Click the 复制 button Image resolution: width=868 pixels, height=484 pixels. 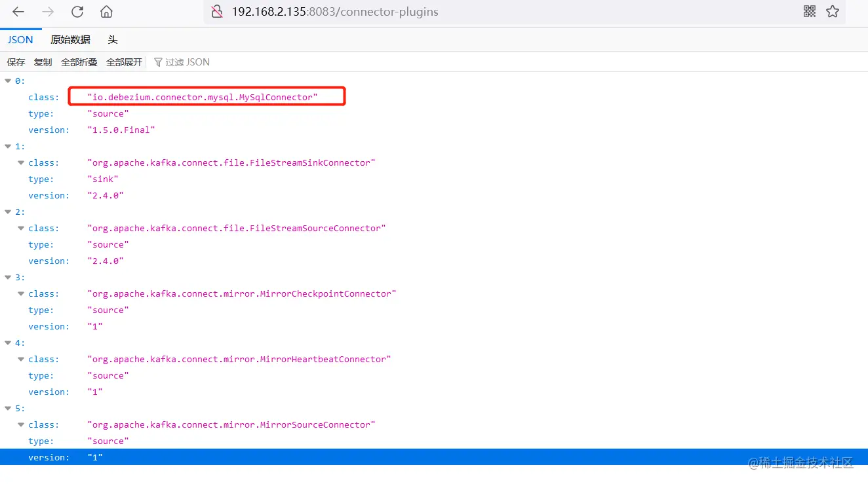[43, 62]
